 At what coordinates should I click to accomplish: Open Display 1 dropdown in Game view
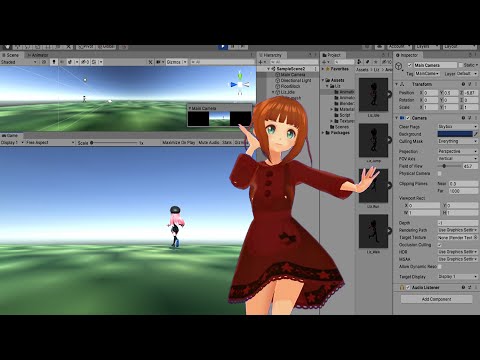coord(12,143)
